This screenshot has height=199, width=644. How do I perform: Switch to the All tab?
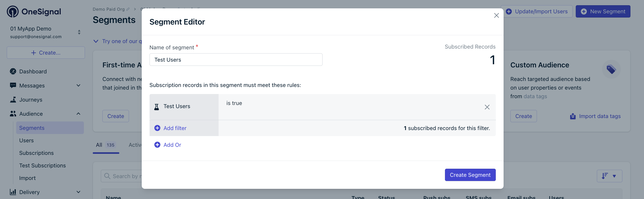coord(99,145)
